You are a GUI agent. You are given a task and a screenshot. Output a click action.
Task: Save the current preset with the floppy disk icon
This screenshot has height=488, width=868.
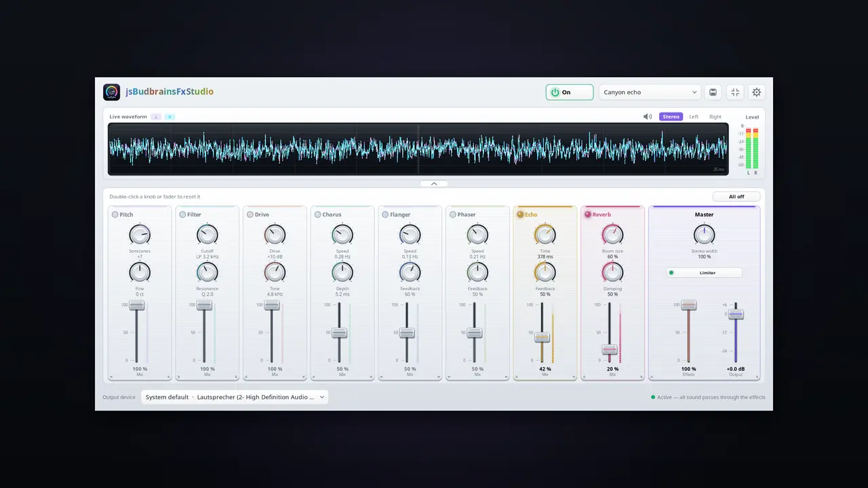pyautogui.click(x=713, y=92)
